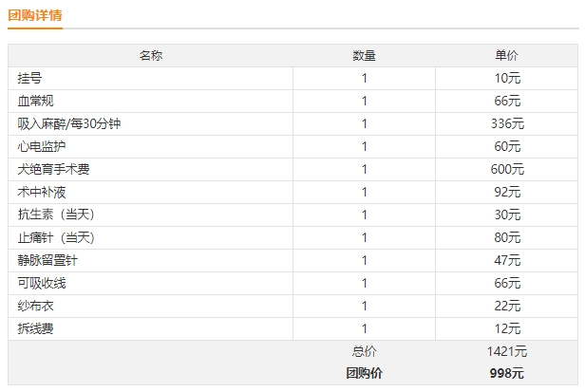Click the bold 998元 group price
The image size is (585, 392).
click(507, 373)
